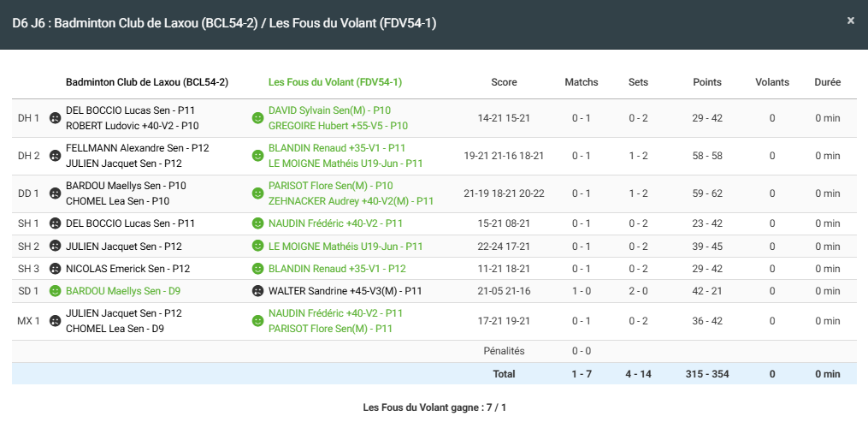Click sad face icon in DH 2 row
The image size is (868, 428).
click(x=55, y=156)
